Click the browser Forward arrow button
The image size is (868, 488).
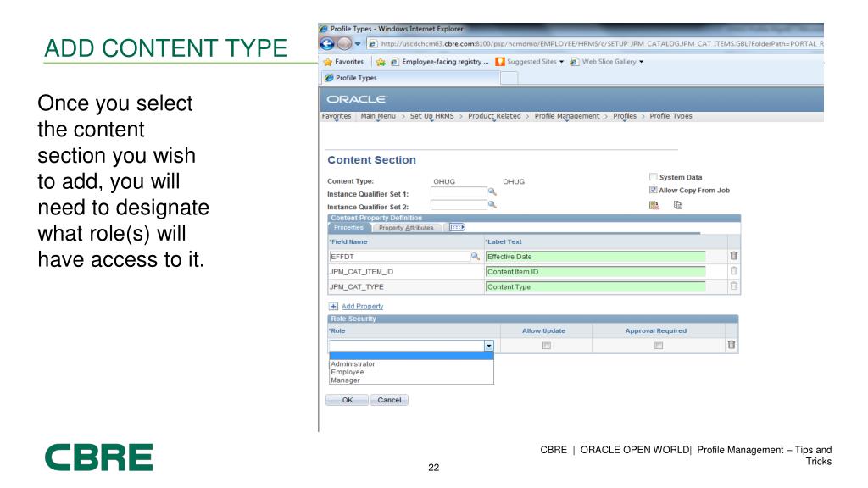pos(344,44)
